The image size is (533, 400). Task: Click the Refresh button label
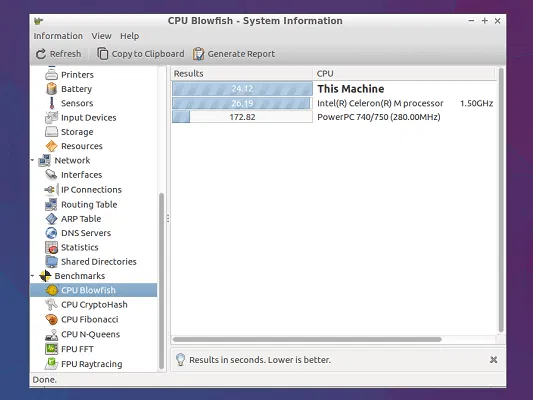[65, 54]
